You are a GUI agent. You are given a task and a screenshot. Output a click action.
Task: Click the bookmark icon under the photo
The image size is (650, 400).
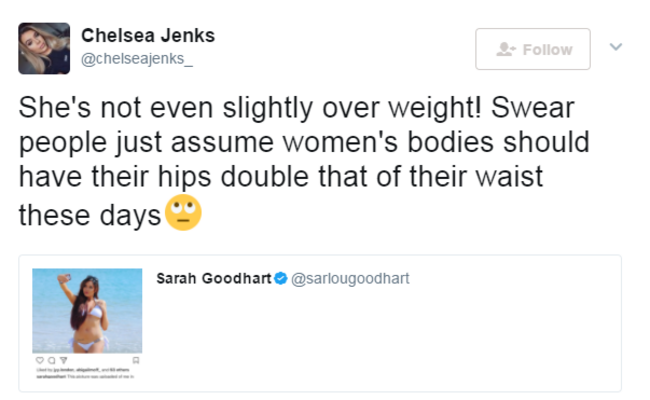coord(137,359)
